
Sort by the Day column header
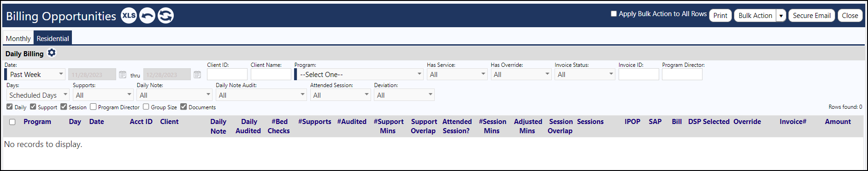(75, 122)
